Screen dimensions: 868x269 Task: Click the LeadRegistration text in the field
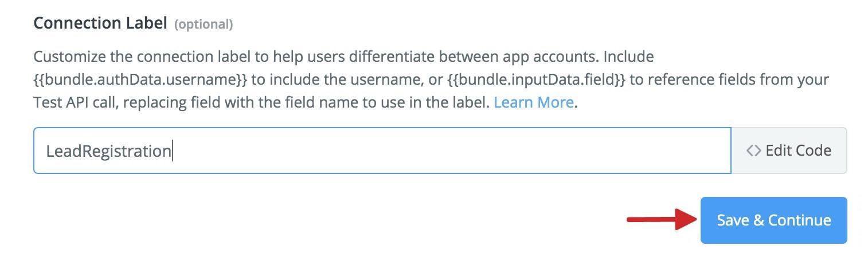(x=109, y=151)
